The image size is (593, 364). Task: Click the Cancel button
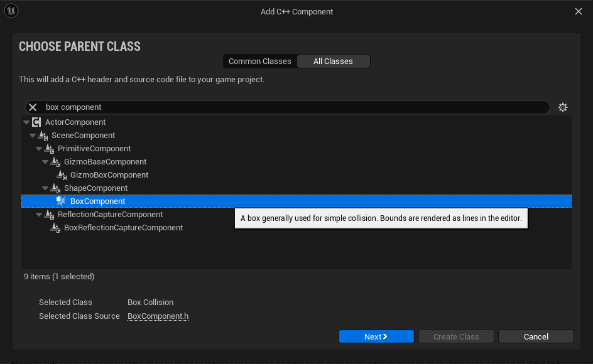tap(536, 336)
